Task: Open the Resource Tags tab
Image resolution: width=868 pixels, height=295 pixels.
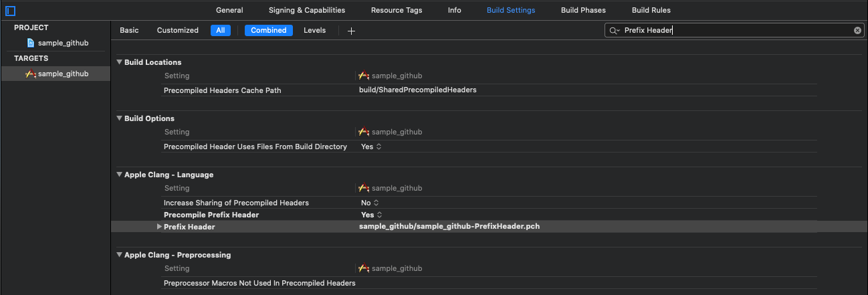Action: [397, 10]
